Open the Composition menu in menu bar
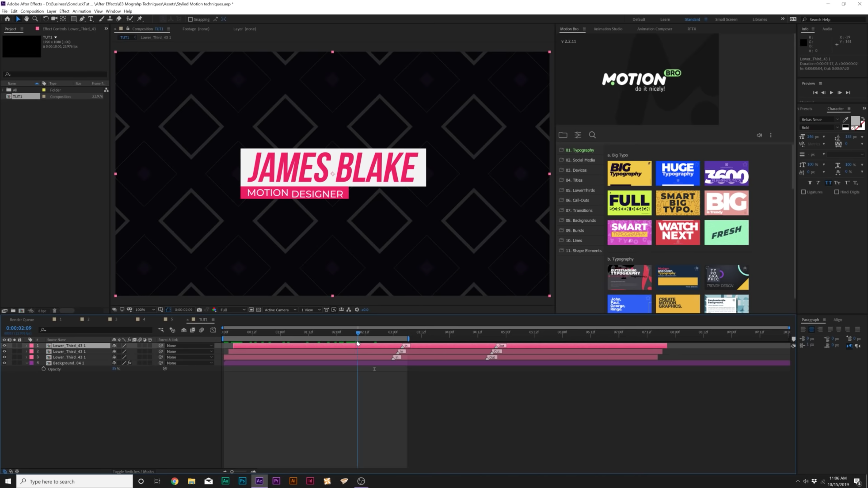The height and width of the screenshot is (488, 868). (x=32, y=11)
